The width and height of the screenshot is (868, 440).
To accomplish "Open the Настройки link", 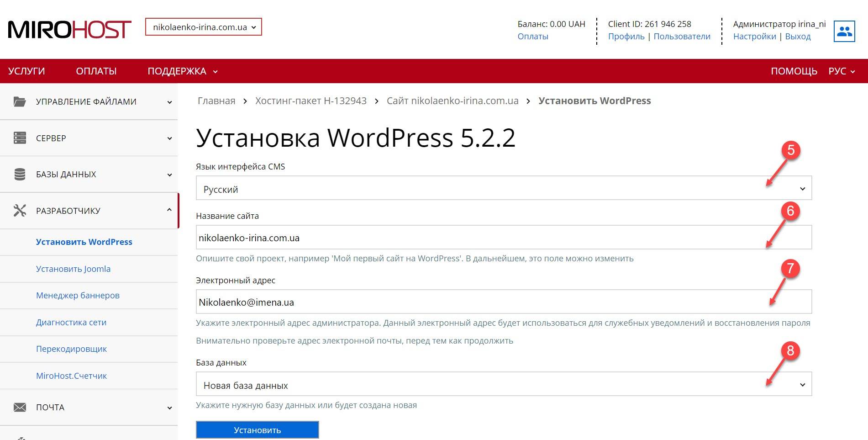I will click(x=754, y=36).
